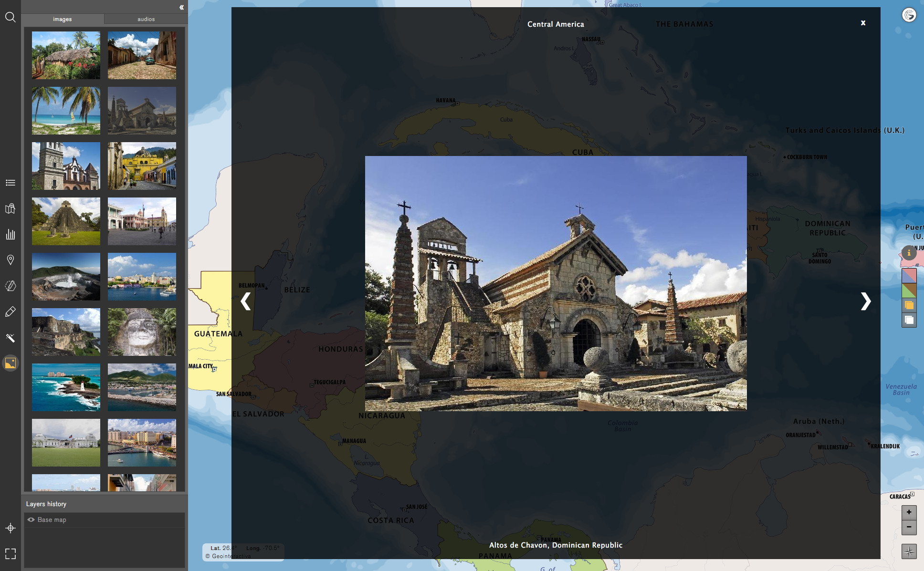The image size is (924, 571).
Task: Open cobblestone street with old car thumbnail
Action: [142, 55]
